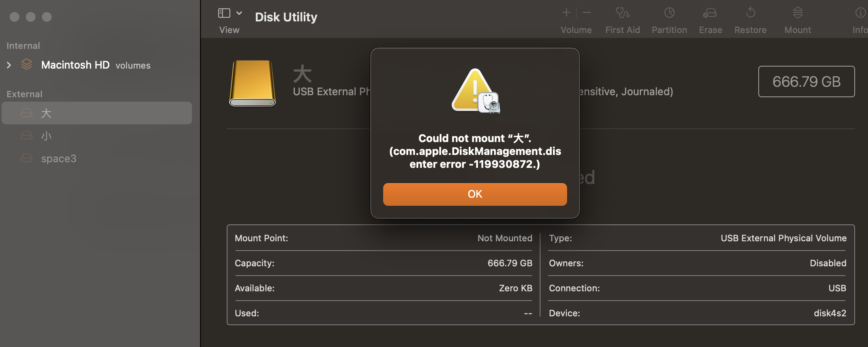Click the "Disabled" owners value
The height and width of the screenshot is (347, 868).
[828, 263]
